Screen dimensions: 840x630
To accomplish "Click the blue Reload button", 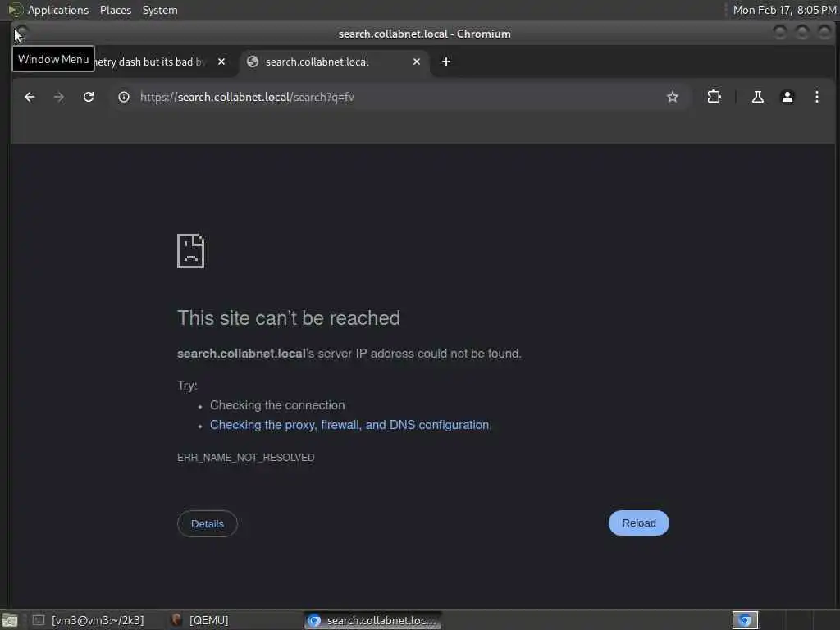I will 638,523.
